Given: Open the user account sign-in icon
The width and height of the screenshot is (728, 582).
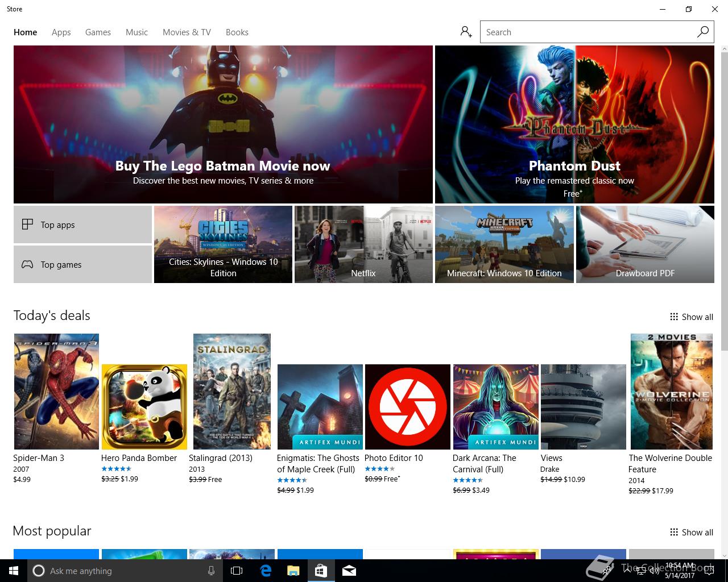Looking at the screenshot, I should click(466, 32).
